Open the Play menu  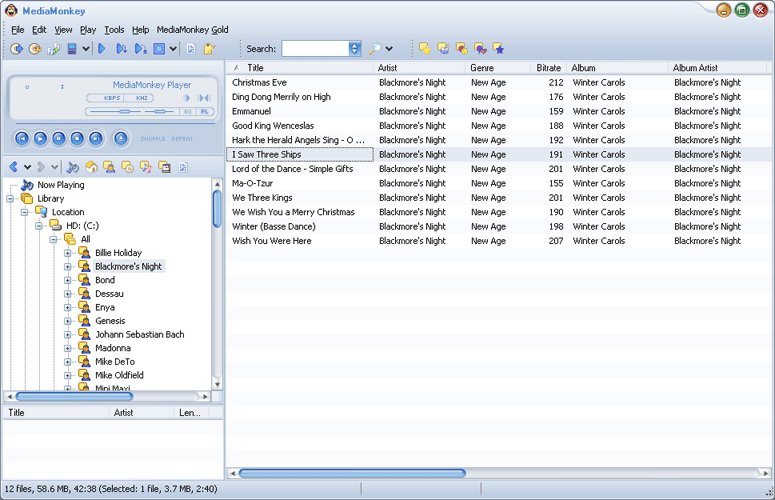click(88, 30)
